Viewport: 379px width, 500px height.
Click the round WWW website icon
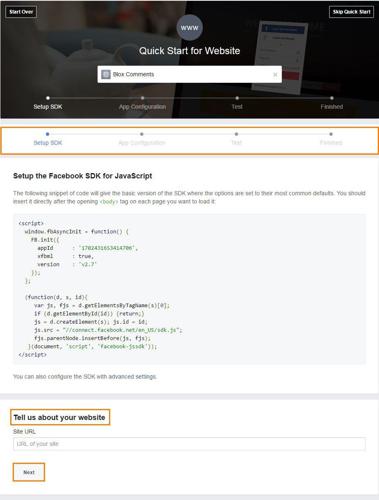(189, 28)
